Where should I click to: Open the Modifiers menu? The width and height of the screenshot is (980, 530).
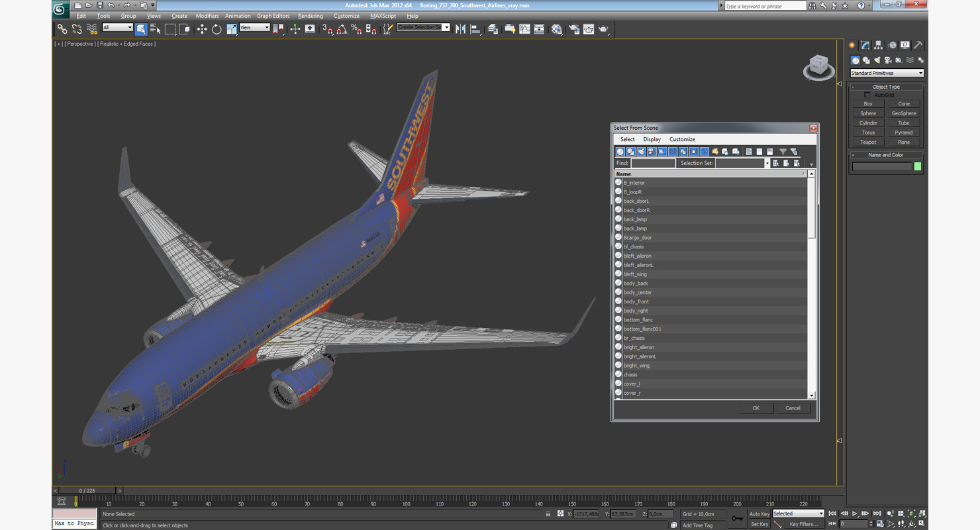207,16
